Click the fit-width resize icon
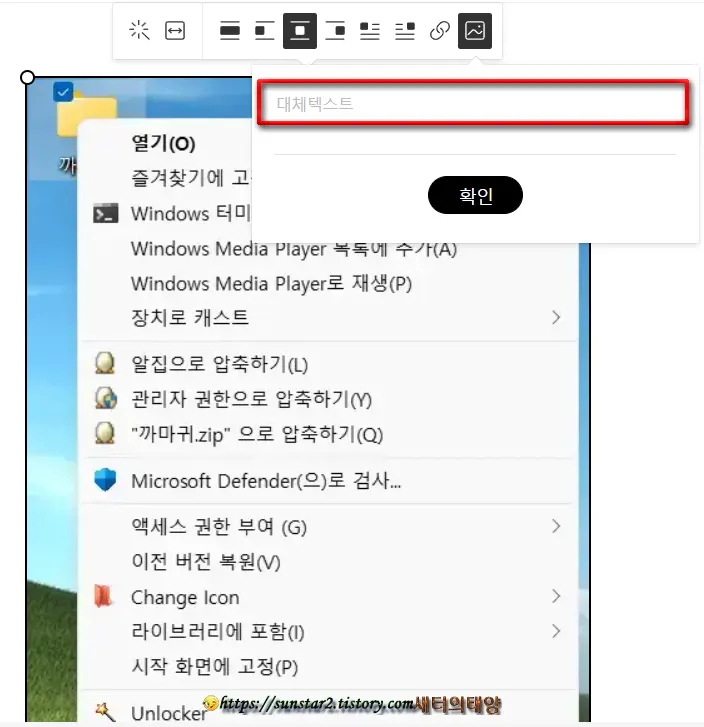Screen dimensions: 704x727 point(175,31)
